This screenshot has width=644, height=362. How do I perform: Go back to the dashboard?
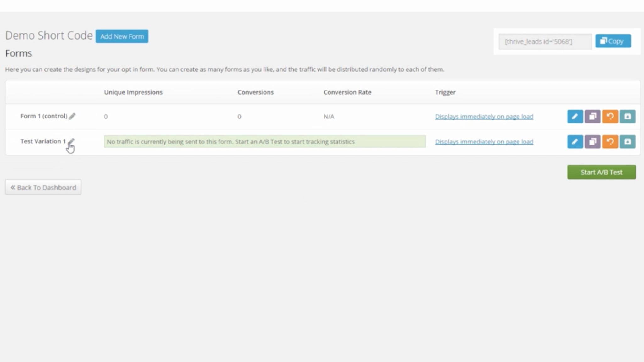coord(43,187)
